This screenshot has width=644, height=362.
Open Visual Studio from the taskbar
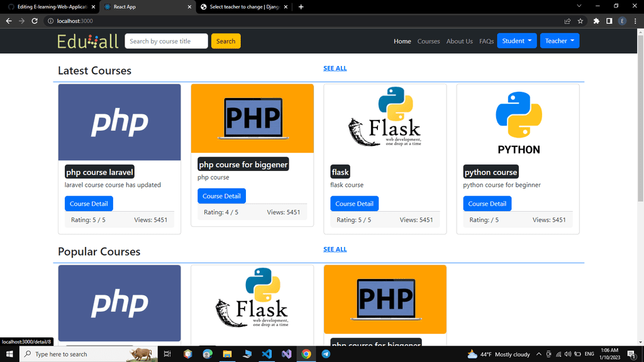pos(286,354)
